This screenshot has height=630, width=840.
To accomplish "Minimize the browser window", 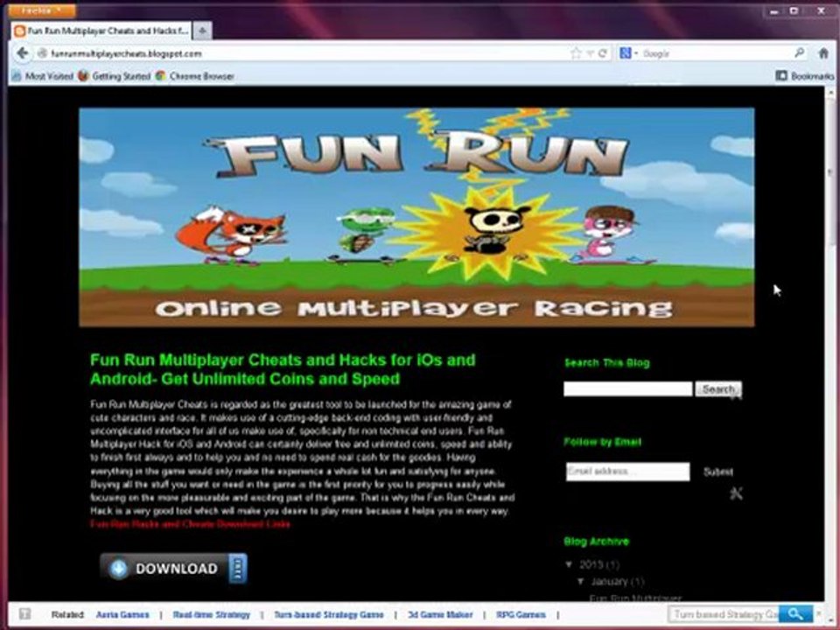I will tap(774, 10).
